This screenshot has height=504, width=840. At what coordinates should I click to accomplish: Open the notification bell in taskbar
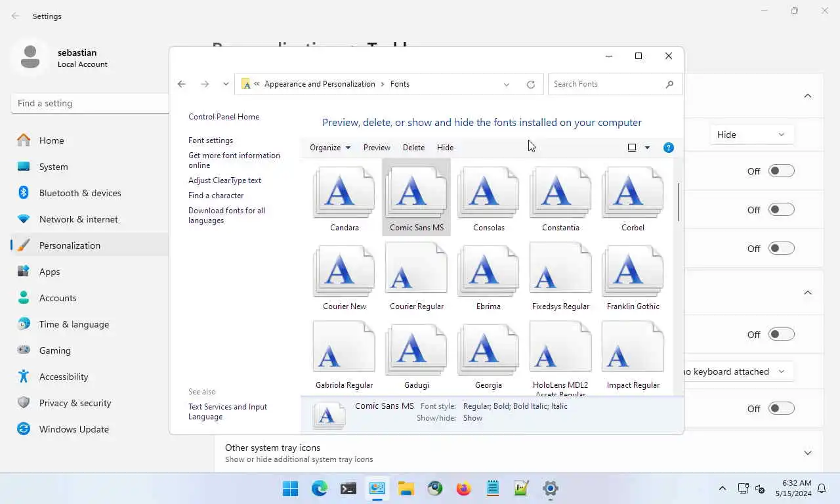821,488
